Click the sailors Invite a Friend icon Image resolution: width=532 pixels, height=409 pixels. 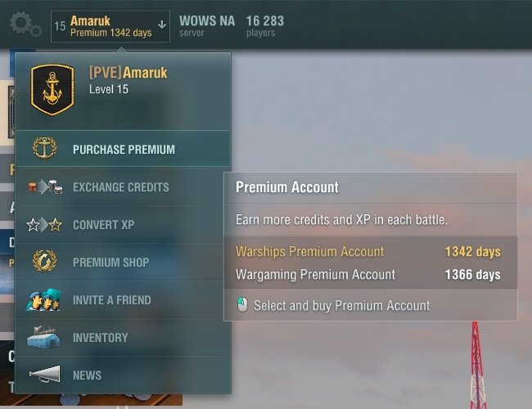pyautogui.click(x=43, y=300)
